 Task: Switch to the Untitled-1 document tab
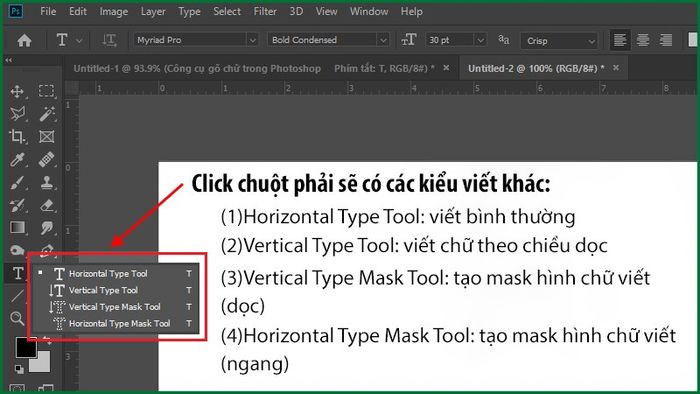point(254,68)
